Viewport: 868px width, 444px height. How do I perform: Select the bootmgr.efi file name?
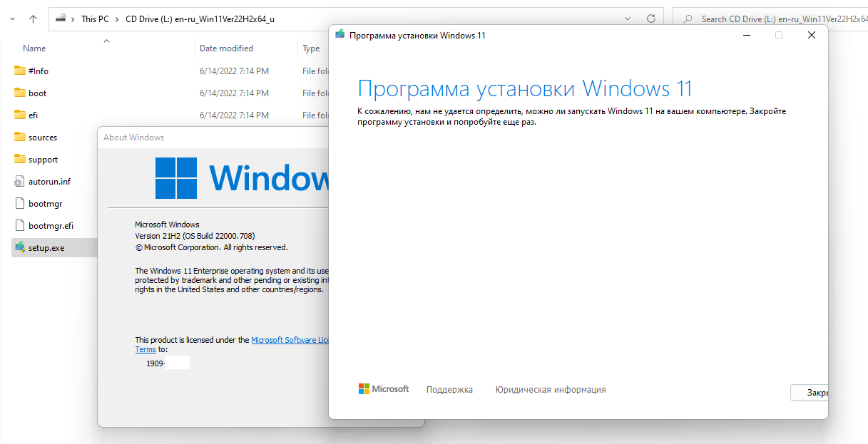pos(51,226)
